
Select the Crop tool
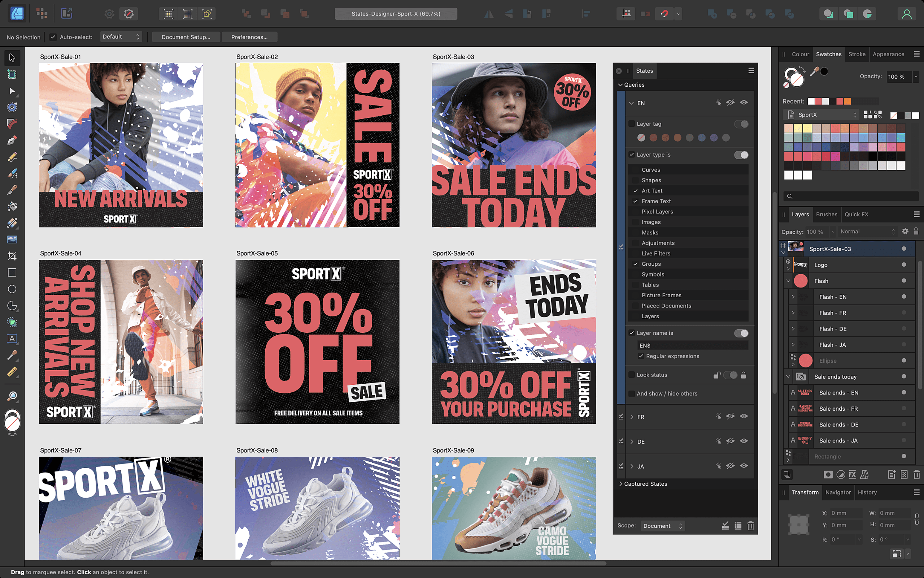(12, 256)
